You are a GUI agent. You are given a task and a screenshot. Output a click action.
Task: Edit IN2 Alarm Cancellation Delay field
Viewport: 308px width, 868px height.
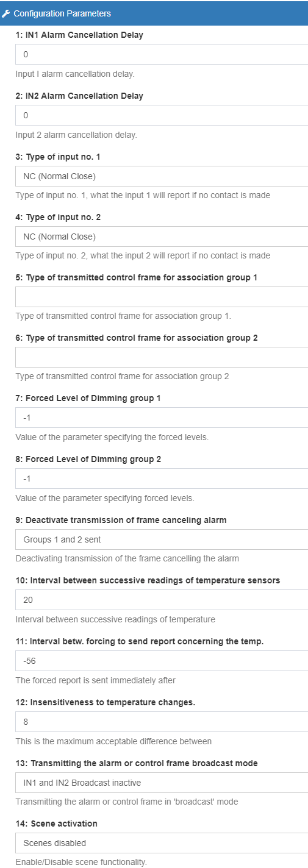click(x=162, y=115)
